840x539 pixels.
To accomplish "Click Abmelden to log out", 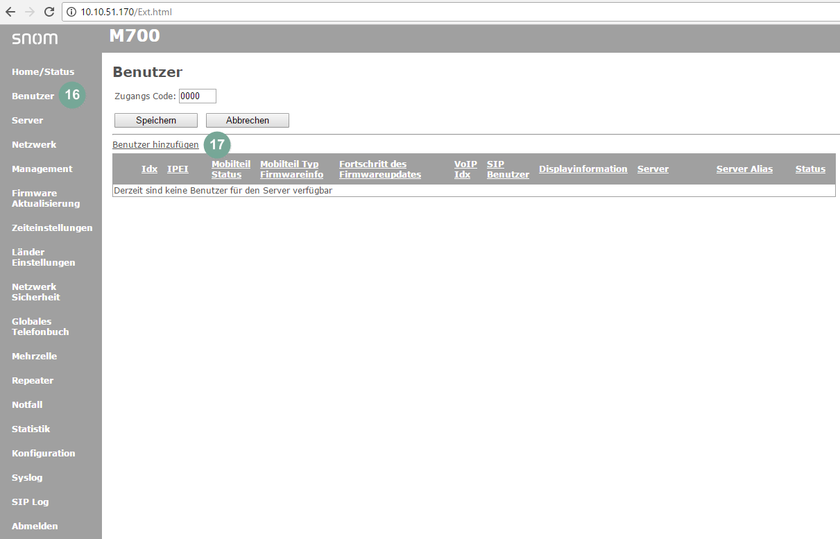I will pyautogui.click(x=35, y=526).
